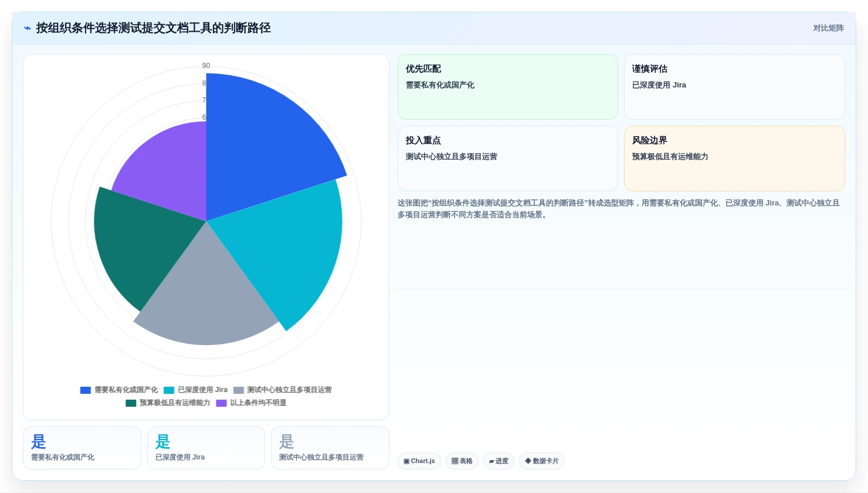The width and height of the screenshot is (868, 493).
Task: Click the title 按组织条件选择测试提交文档工具的判断路径
Action: click(153, 28)
